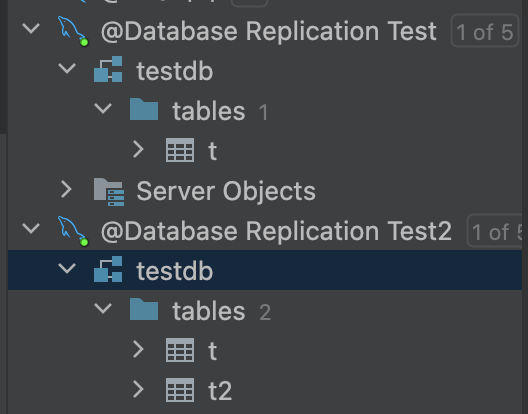Collapse the first testdb schema

pos(67,68)
